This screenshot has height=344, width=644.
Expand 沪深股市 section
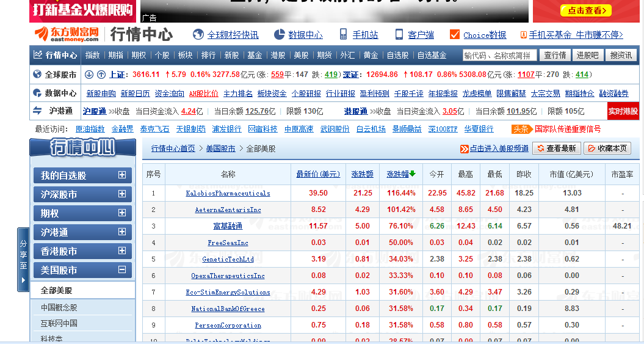[x=122, y=194]
